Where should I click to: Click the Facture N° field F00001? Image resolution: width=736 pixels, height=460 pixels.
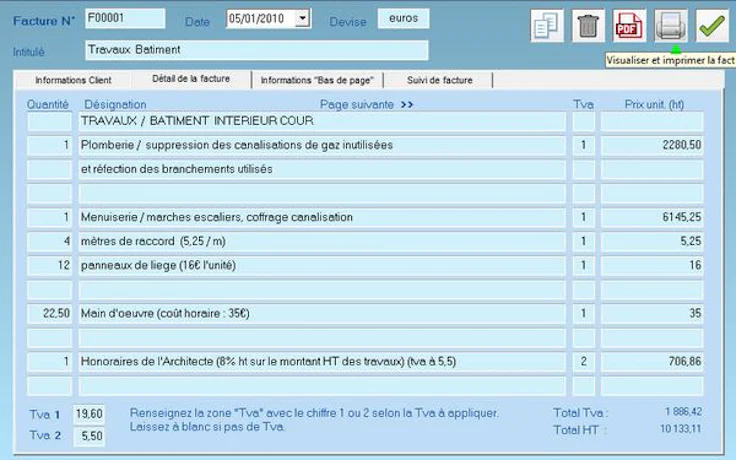click(x=125, y=18)
